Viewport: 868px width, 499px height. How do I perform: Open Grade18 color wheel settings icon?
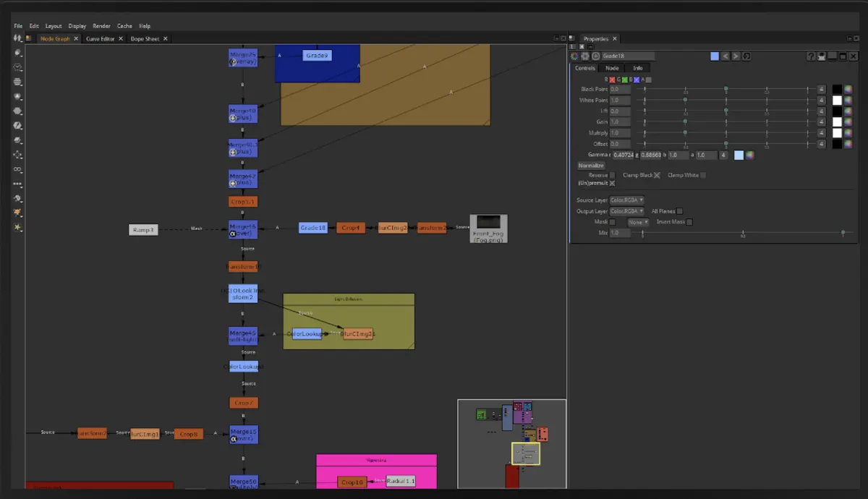coord(575,56)
